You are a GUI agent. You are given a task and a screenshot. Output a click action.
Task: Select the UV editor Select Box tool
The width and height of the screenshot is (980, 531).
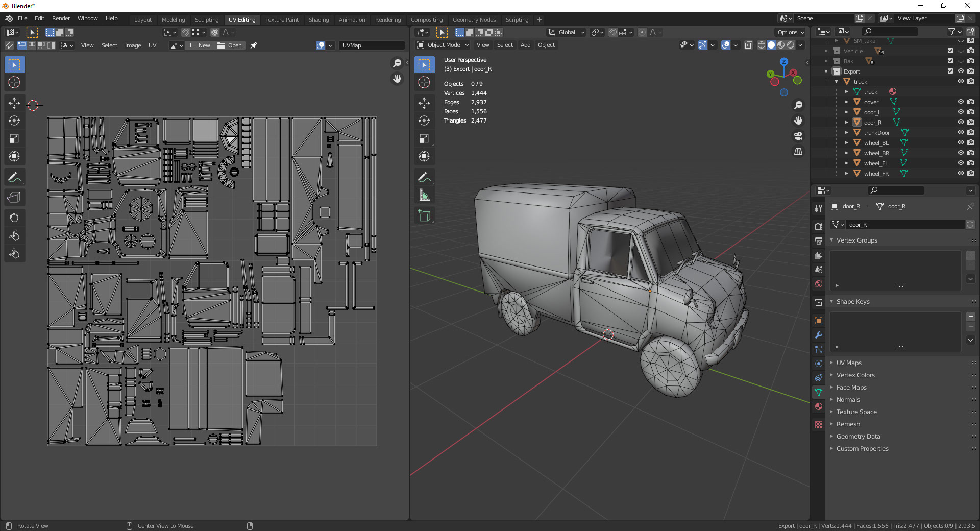point(14,65)
